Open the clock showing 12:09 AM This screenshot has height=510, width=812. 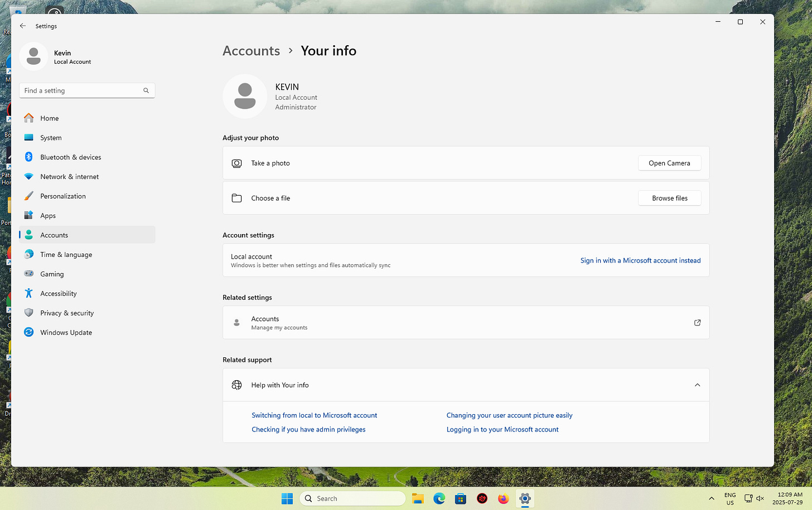pos(788,498)
